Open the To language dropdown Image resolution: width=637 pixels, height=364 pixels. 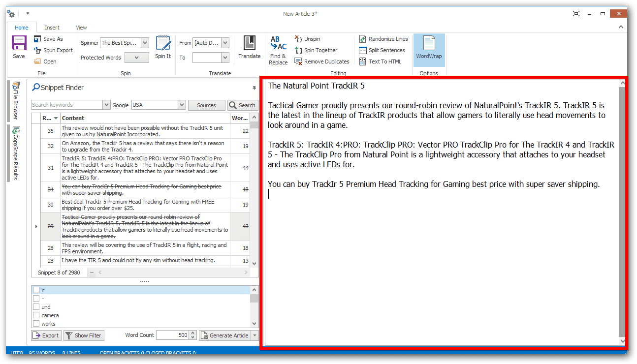pos(225,58)
